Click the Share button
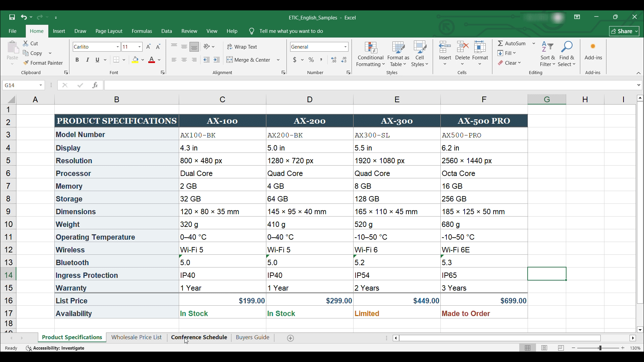Image resolution: width=644 pixels, height=362 pixels. 625,31
